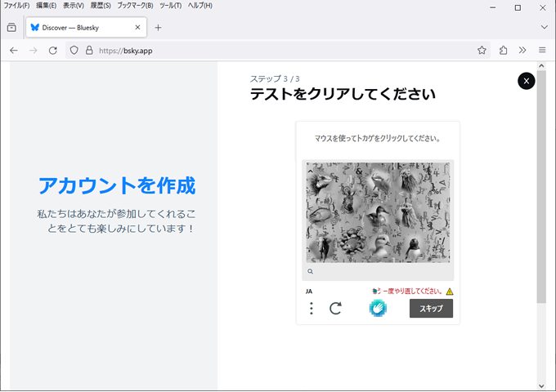This screenshot has width=556, height=392.
Task: Click the スキップ button
Action: (431, 309)
